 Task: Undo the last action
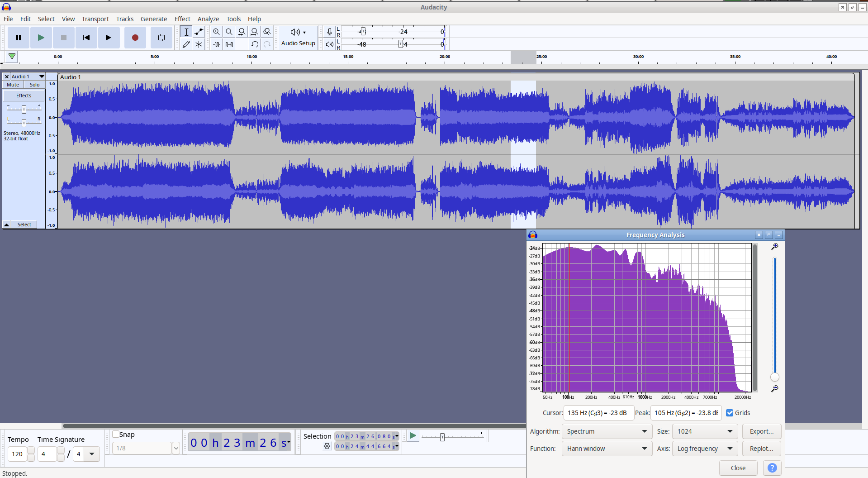(255, 44)
